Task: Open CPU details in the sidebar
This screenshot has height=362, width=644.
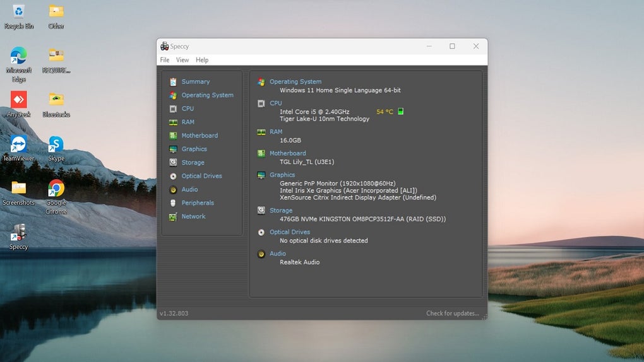Action: [x=188, y=108]
